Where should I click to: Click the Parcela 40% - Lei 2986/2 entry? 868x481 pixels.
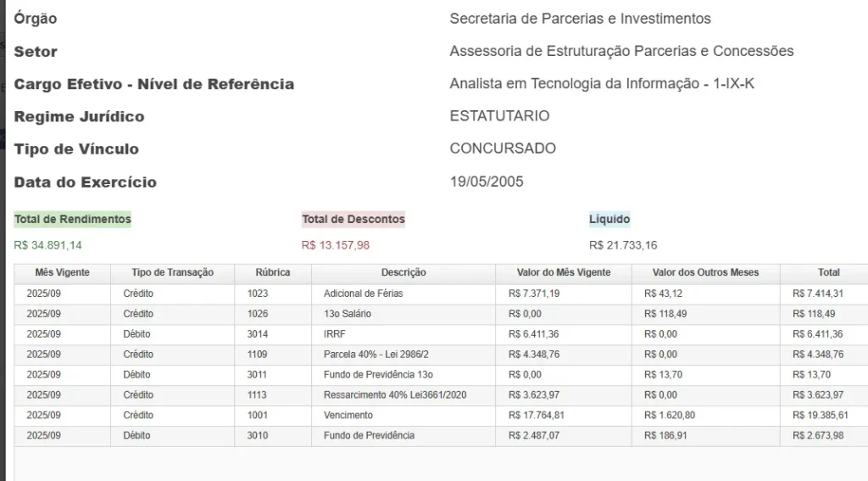pos(371,355)
